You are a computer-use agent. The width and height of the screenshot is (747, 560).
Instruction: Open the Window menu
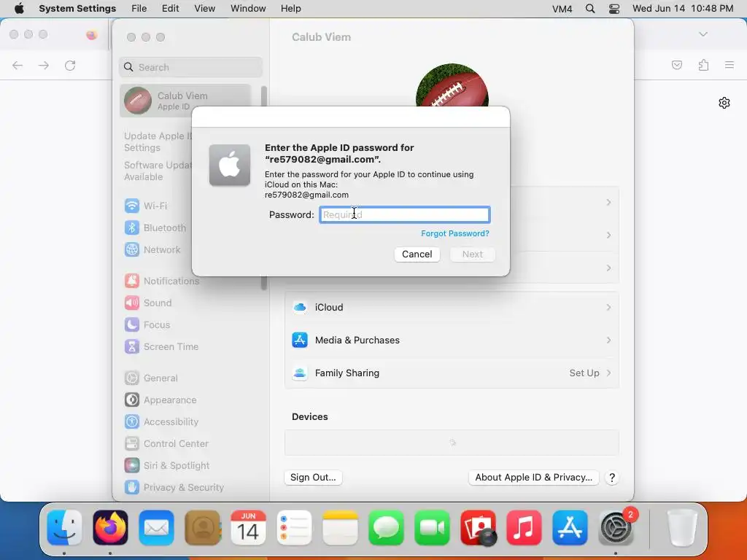pos(248,9)
